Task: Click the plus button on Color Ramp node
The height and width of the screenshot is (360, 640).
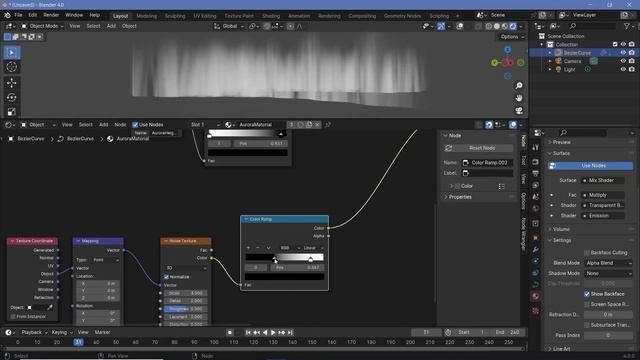Action: (248, 248)
